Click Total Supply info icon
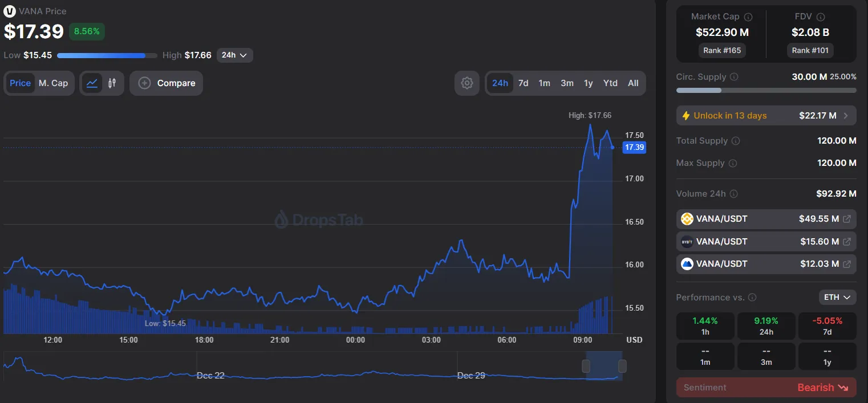The height and width of the screenshot is (403, 868). point(736,141)
